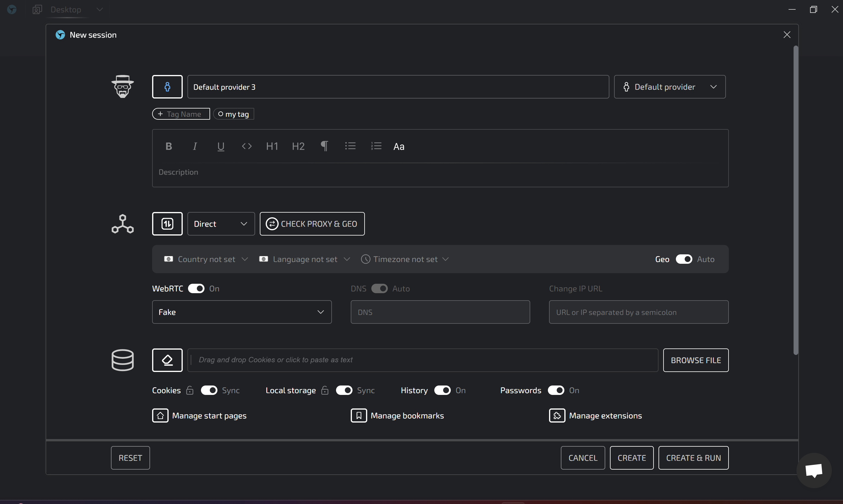Click the blue profile icon button beside the name field

[x=167, y=87]
